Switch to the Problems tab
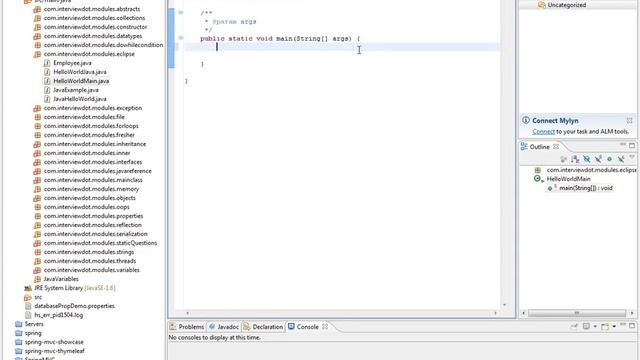This screenshot has height=360, width=640. 187,327
